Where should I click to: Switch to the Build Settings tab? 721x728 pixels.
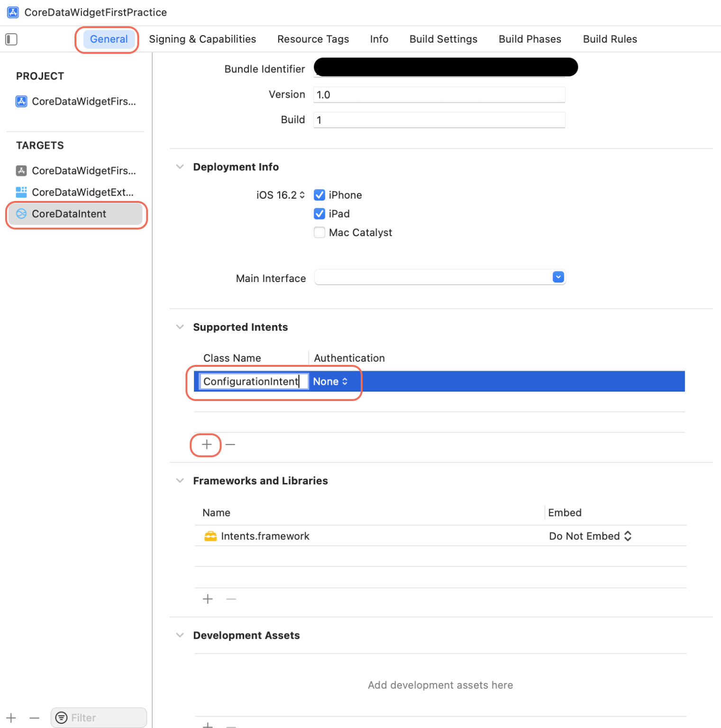click(x=443, y=39)
